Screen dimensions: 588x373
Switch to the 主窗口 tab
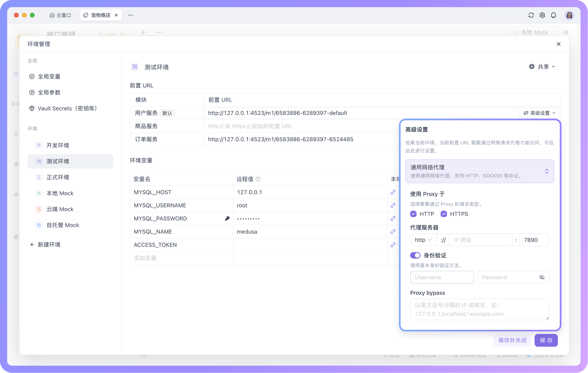coord(60,15)
